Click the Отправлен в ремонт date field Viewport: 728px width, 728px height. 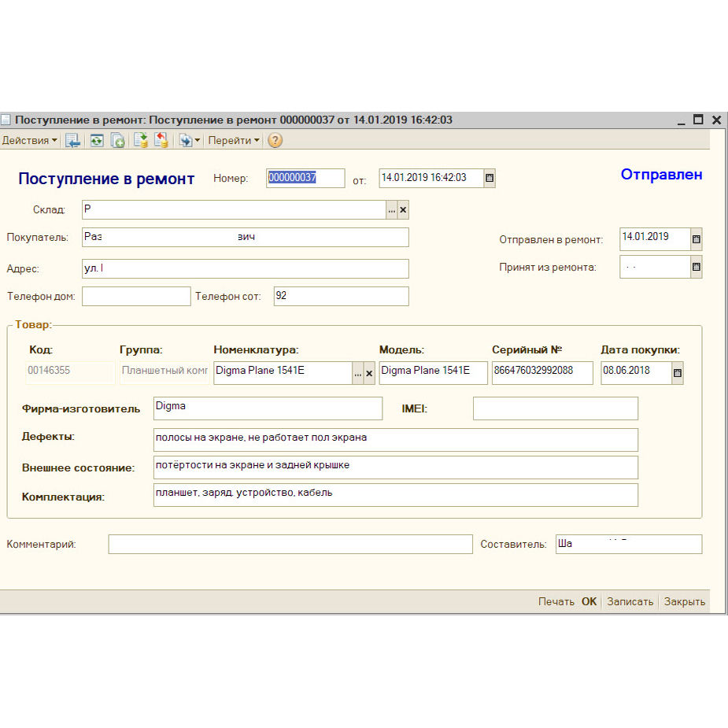(x=655, y=239)
